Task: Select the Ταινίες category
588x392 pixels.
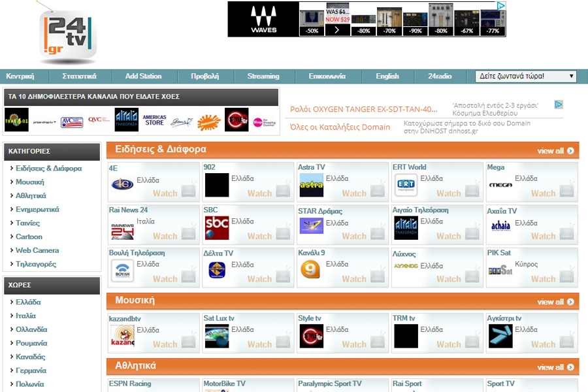Action: click(27, 223)
